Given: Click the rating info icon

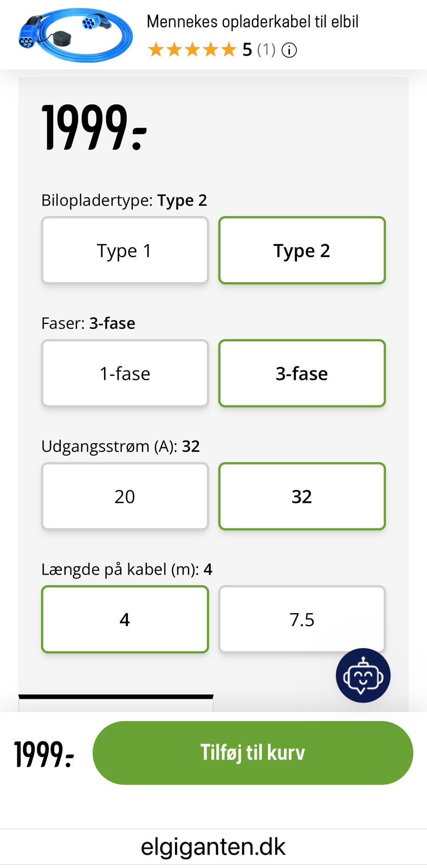Looking at the screenshot, I should (289, 50).
